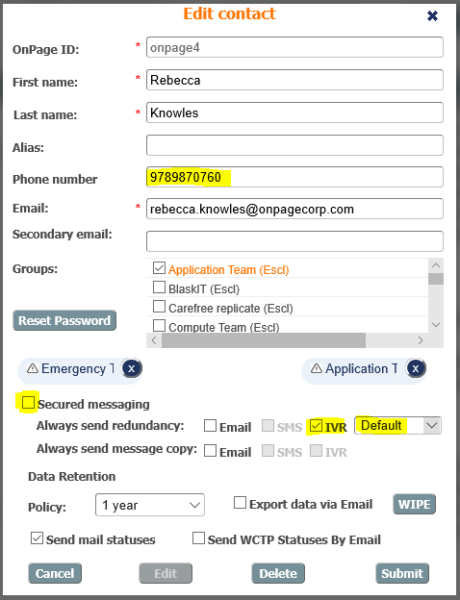Click the Application warning triangle icon

click(x=316, y=368)
